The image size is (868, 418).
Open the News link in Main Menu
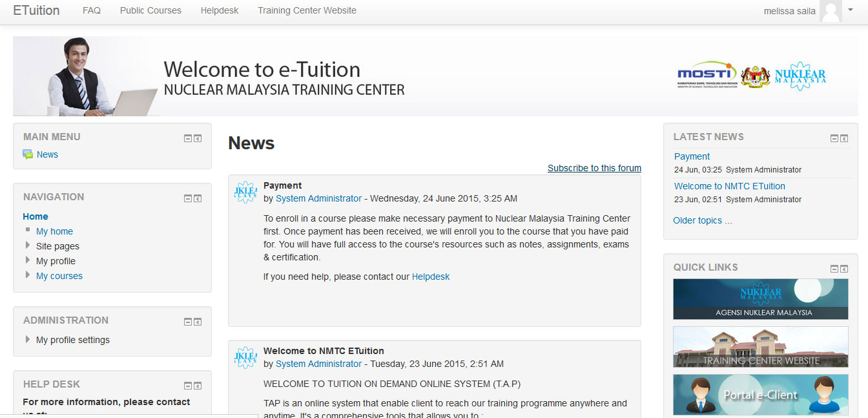(47, 154)
